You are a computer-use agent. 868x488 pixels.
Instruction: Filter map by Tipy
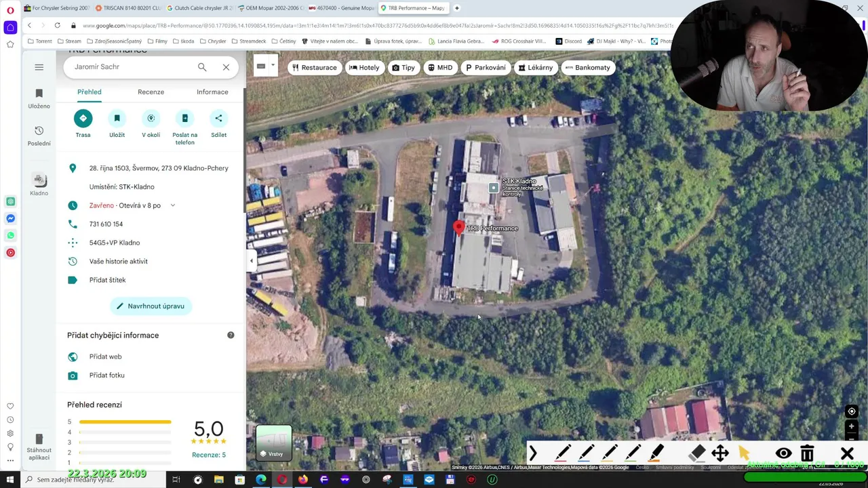point(403,68)
